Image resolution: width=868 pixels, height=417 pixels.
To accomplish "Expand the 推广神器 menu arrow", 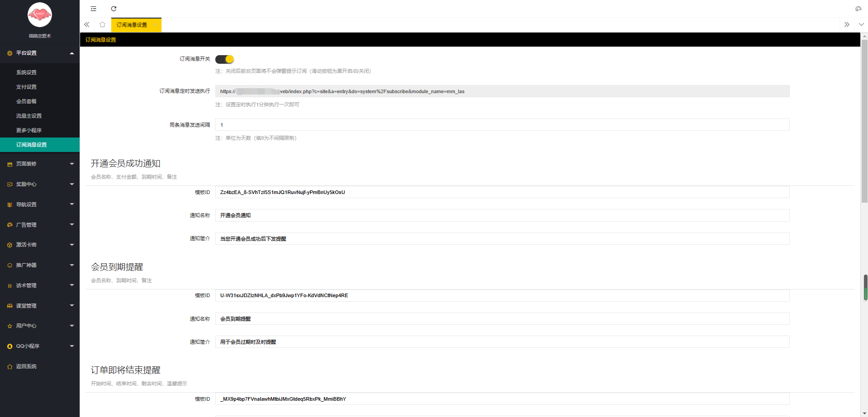I will pos(72,265).
